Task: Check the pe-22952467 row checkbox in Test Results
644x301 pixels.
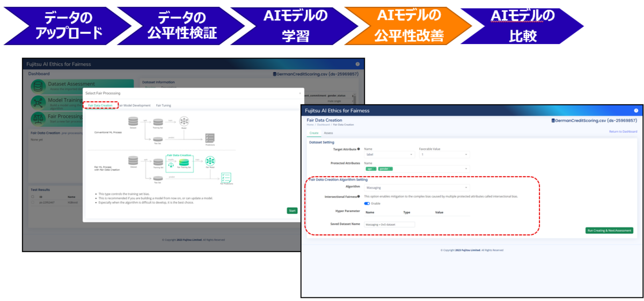Action: pyautogui.click(x=33, y=202)
